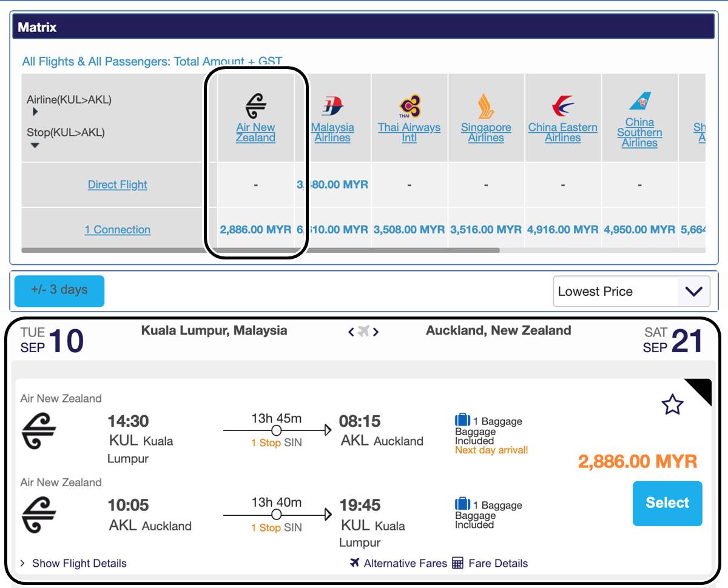Favorite this flight with the star icon
Screen dimensions: 728x588
tap(672, 404)
